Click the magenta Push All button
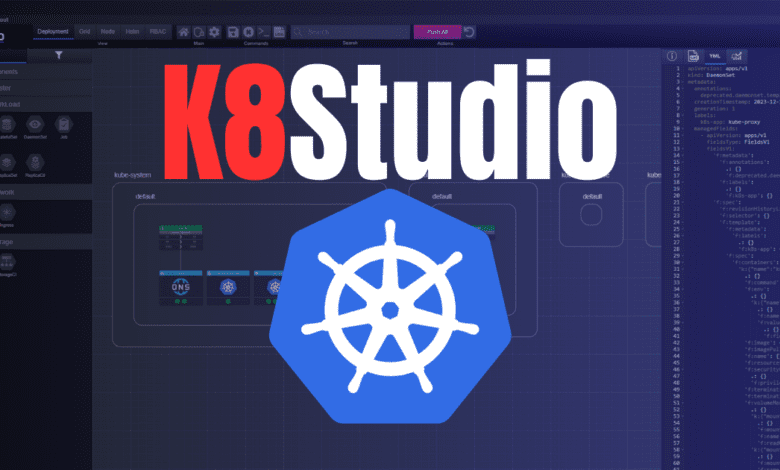This screenshot has height=470, width=780. pyautogui.click(x=437, y=32)
